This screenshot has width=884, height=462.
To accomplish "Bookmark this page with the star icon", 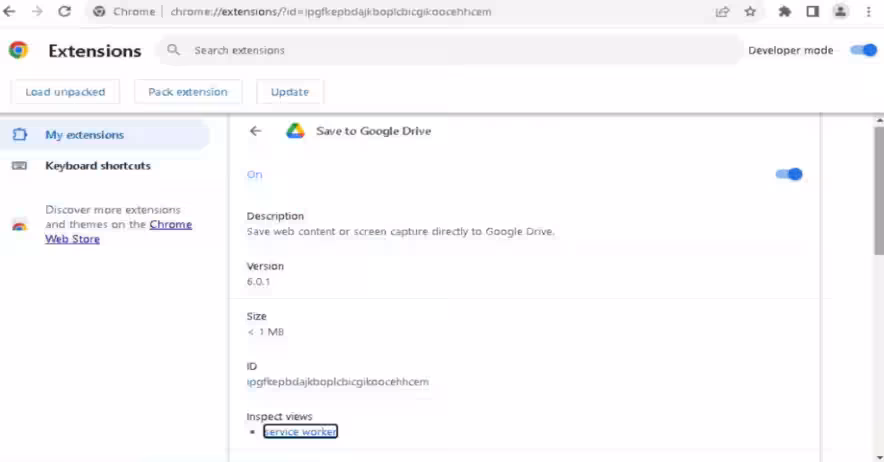I will [750, 11].
